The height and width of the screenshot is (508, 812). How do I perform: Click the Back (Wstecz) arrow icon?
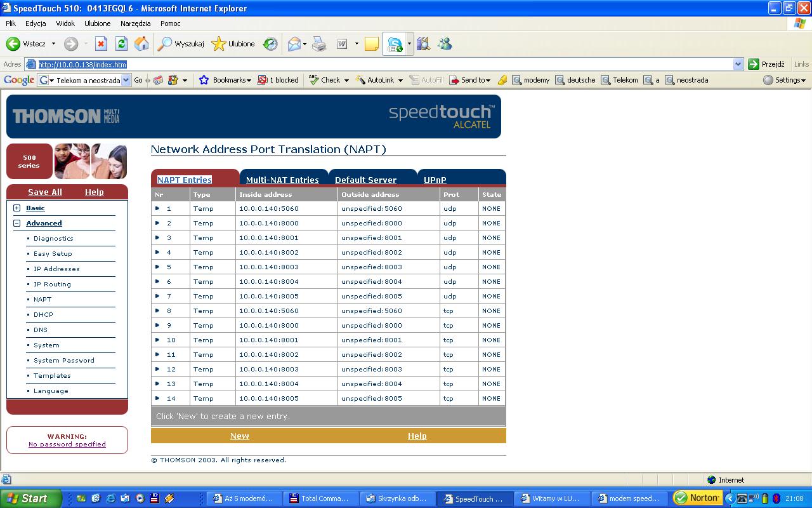13,44
